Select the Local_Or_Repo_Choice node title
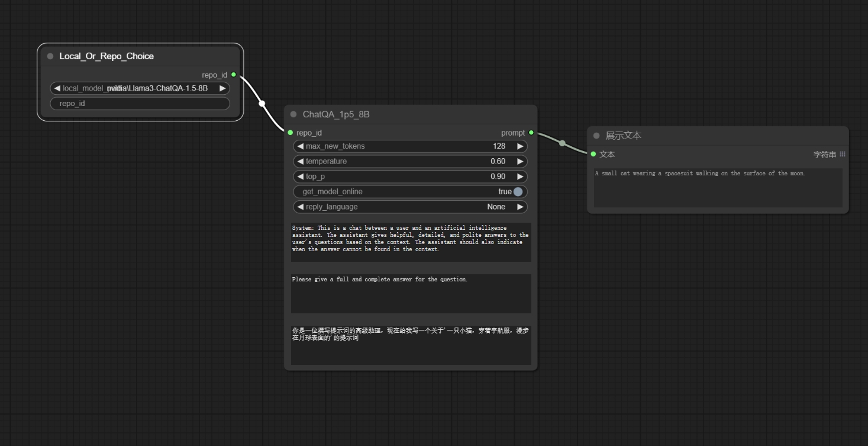 [107, 56]
